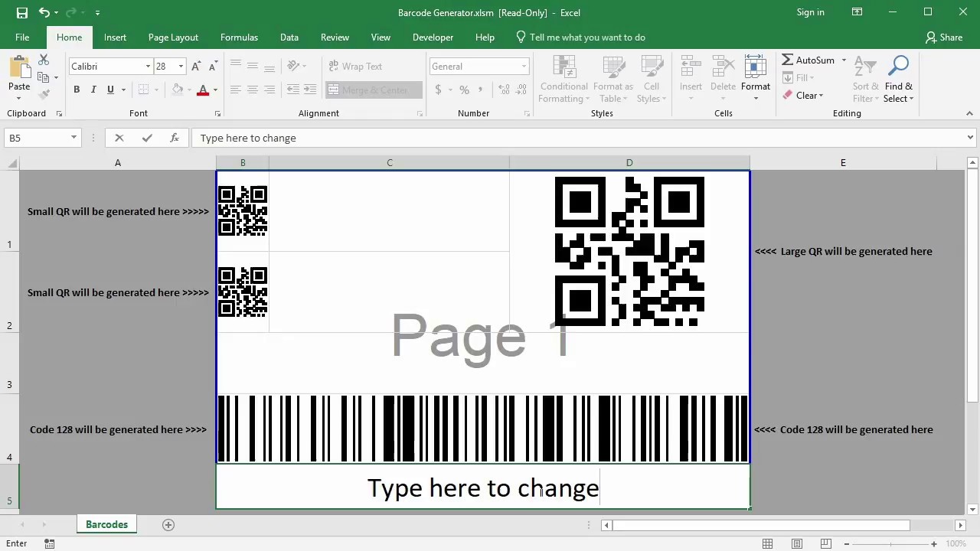The image size is (980, 551).
Task: Open Insert Function with the fx icon
Action: coord(175,138)
